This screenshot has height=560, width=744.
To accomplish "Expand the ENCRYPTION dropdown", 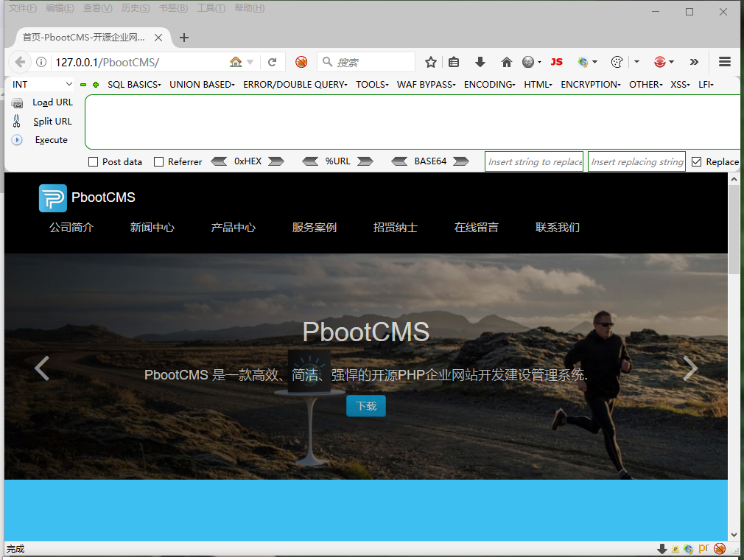I will (x=591, y=85).
